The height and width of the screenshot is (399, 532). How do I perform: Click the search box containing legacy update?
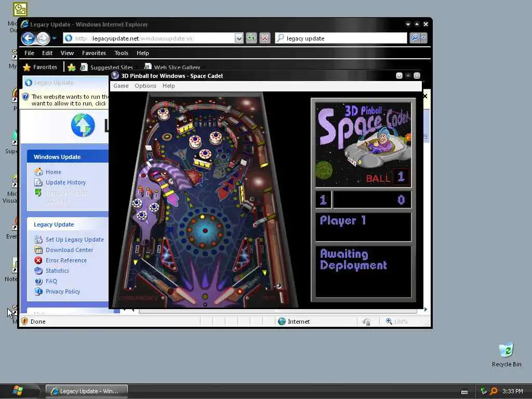(x=341, y=38)
